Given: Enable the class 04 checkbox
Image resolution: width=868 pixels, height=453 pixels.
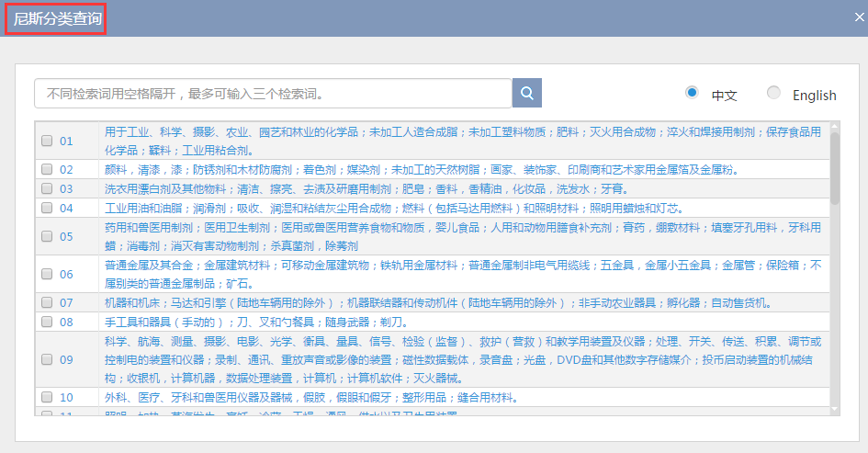Looking at the screenshot, I should 47,208.
